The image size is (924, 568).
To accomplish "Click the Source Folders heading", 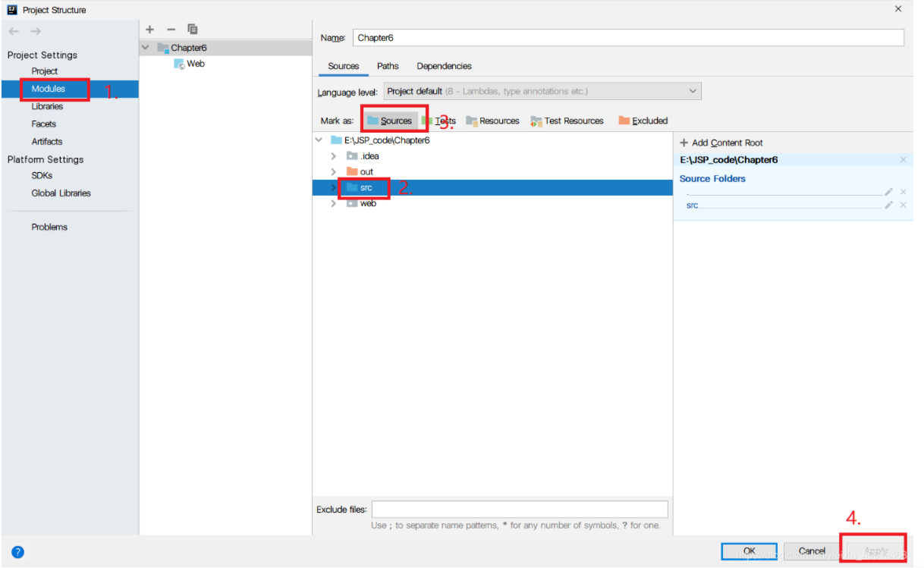I will 712,179.
